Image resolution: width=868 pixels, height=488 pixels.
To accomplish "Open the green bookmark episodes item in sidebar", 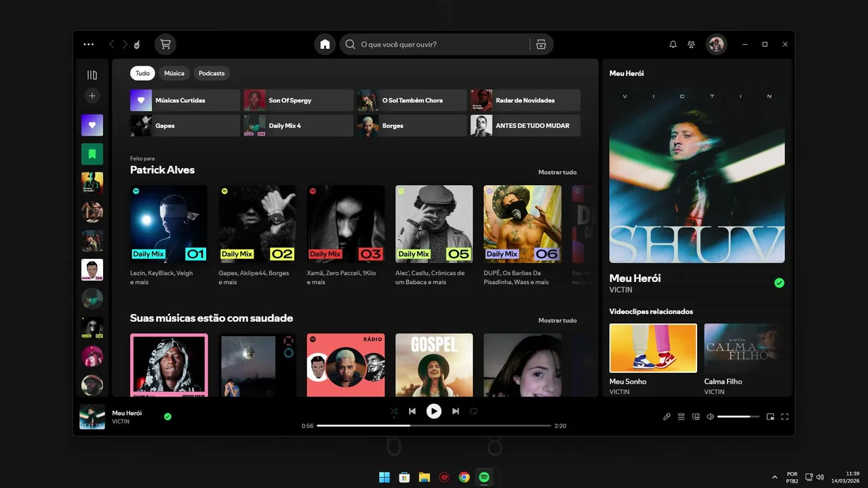I will pyautogui.click(x=92, y=154).
